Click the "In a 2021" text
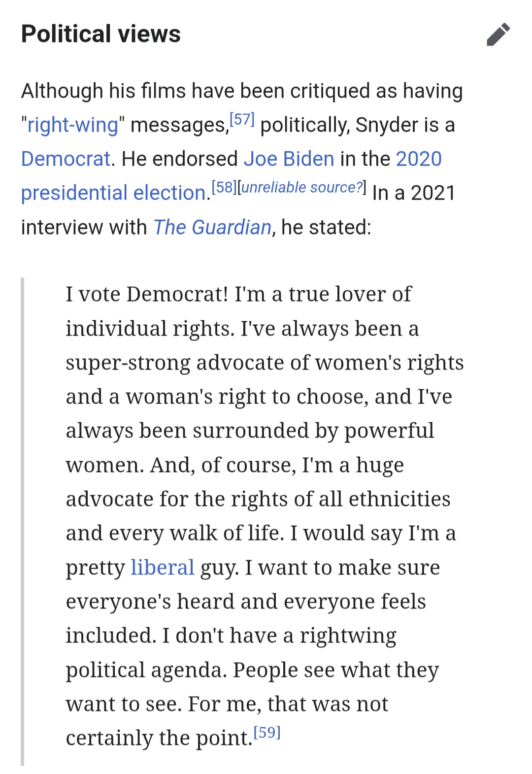532x774 pixels. pyautogui.click(x=413, y=193)
